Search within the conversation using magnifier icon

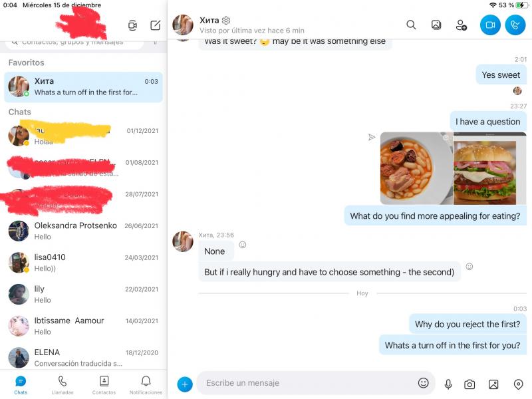click(411, 25)
